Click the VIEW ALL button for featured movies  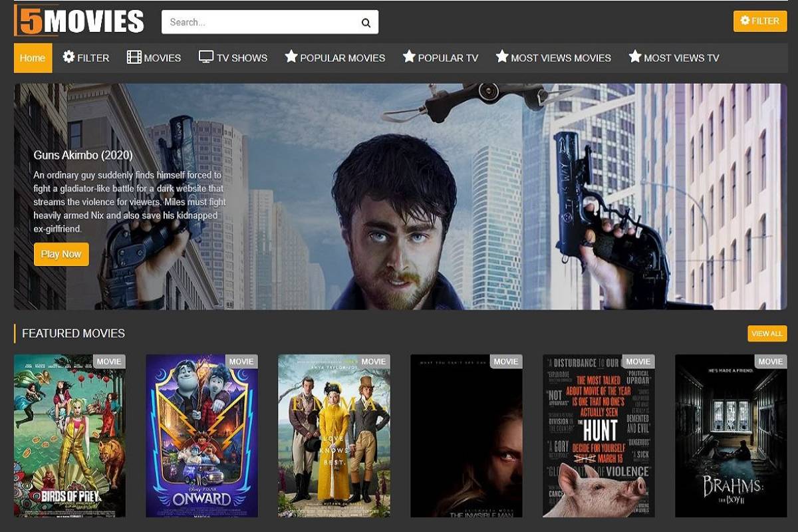tap(767, 333)
